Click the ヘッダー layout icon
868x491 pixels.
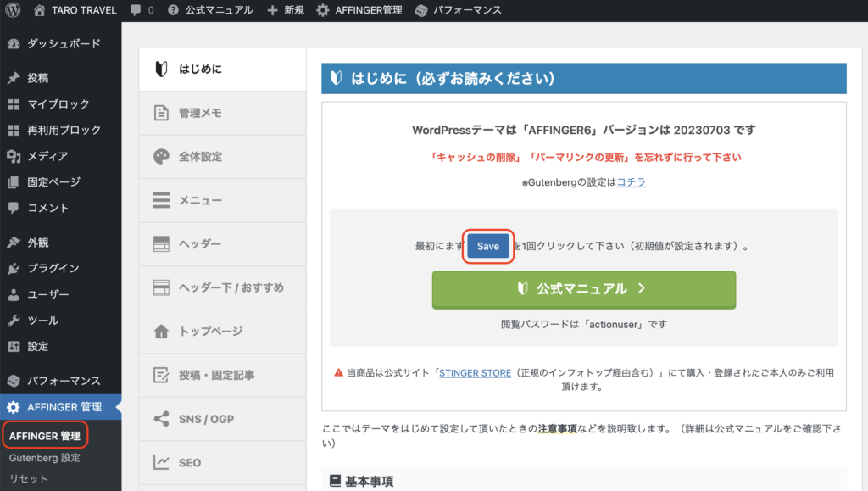click(x=161, y=243)
